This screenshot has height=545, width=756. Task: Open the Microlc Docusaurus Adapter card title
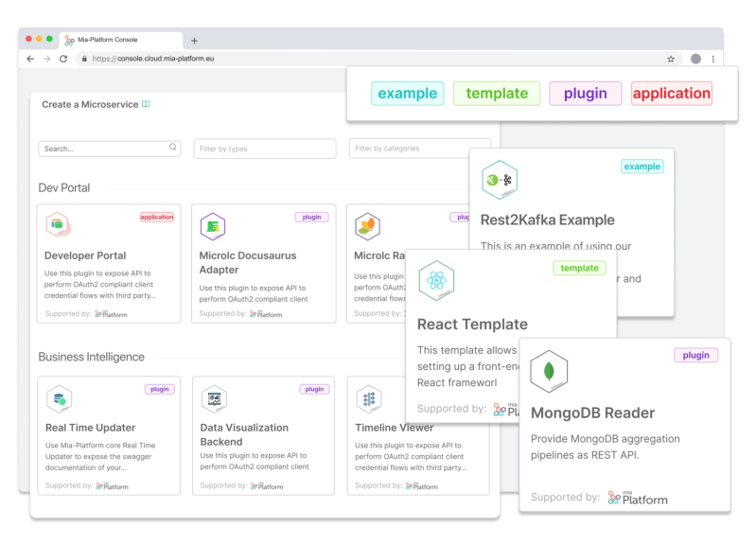(x=248, y=262)
